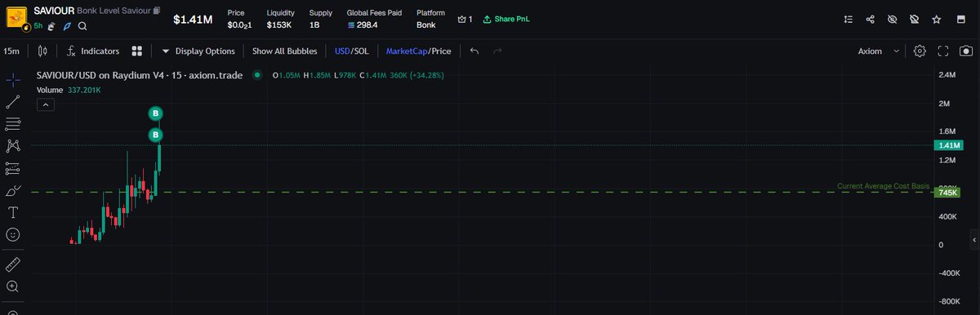
Task: Collapse the indicator legend chevron
Action: (x=46, y=104)
